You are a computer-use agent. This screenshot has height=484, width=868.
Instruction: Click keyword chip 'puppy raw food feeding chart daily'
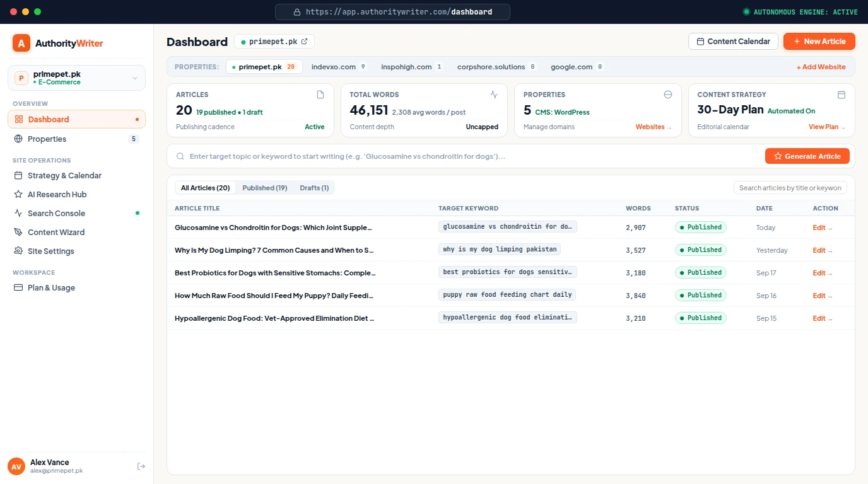[507, 295]
